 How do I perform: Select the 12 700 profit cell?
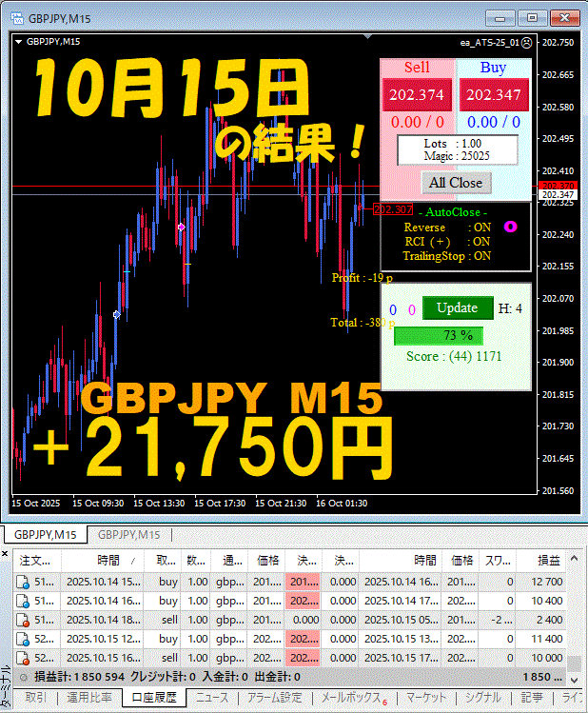tap(541, 582)
